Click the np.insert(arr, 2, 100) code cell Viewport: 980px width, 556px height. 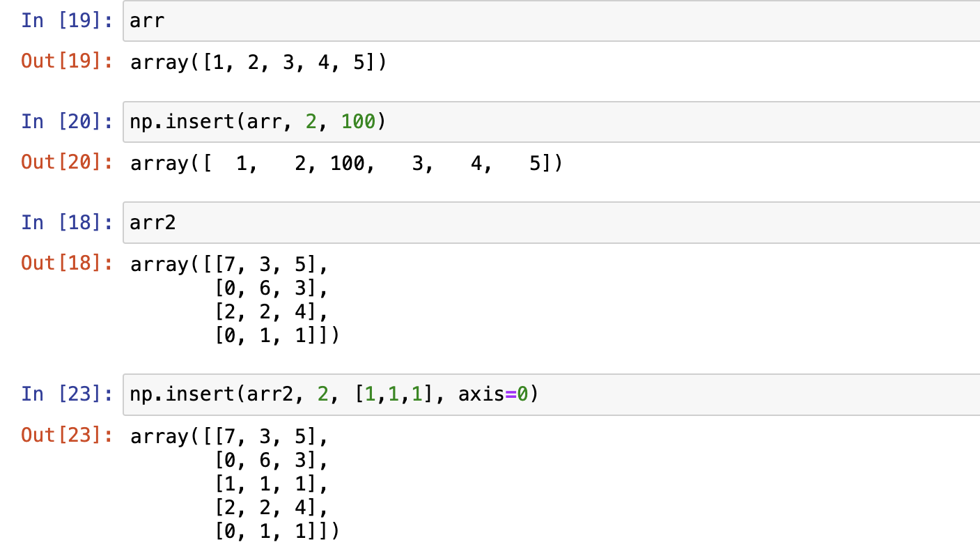tap(550, 122)
